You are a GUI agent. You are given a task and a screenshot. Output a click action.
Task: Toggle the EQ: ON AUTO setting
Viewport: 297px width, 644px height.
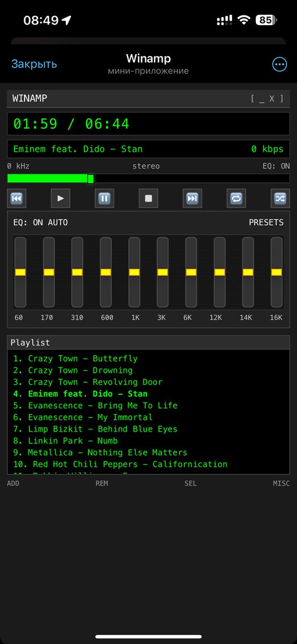pyautogui.click(x=41, y=222)
